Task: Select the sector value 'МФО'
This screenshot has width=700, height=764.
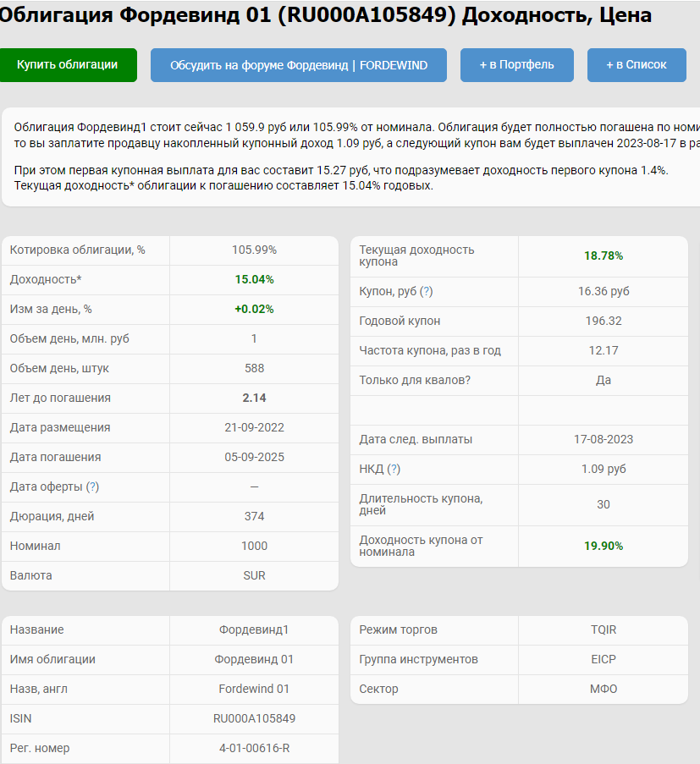Action: (x=604, y=690)
